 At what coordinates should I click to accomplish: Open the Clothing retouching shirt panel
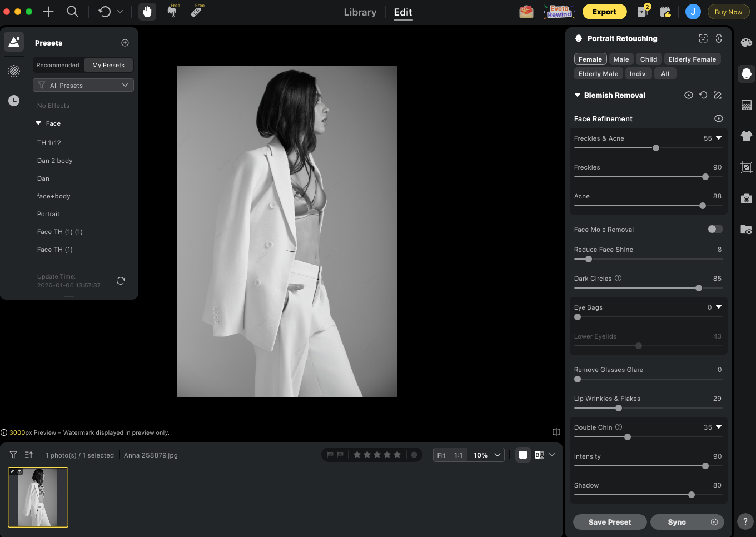[x=746, y=136]
